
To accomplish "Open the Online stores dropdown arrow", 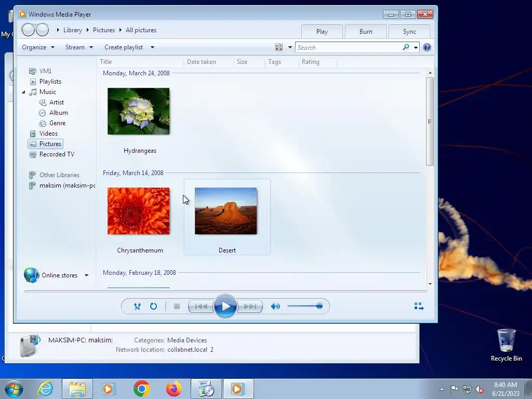I will pyautogui.click(x=87, y=275).
